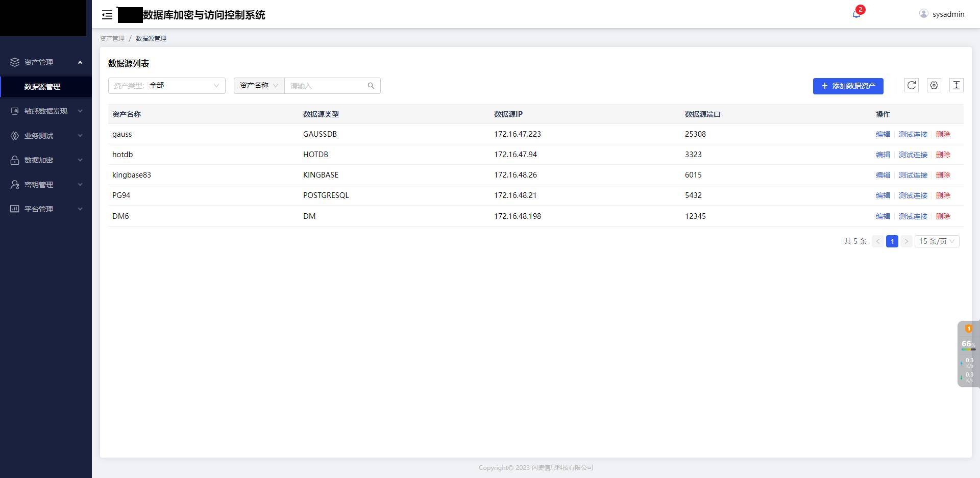
Task: Open notifications bell with badge 2
Action: coord(856,14)
